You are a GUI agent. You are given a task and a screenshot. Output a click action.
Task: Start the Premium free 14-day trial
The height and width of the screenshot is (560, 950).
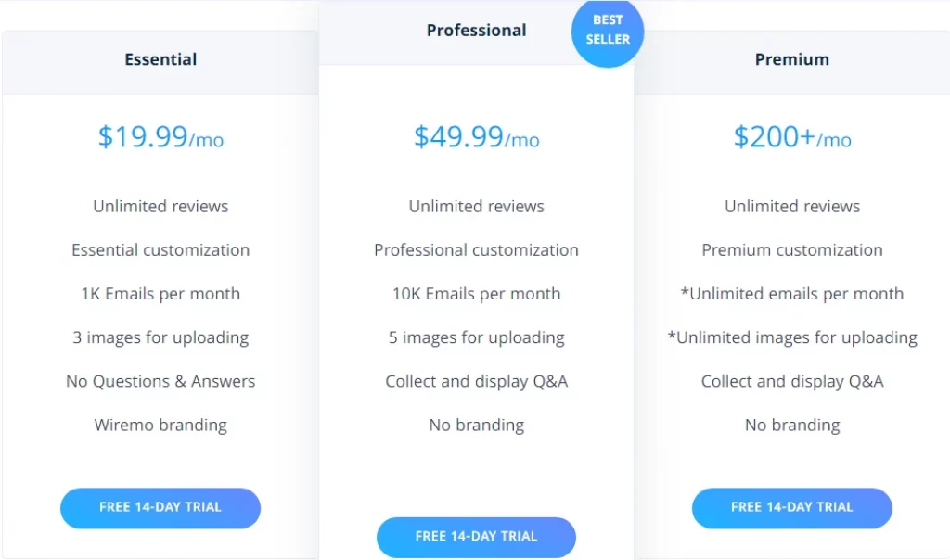point(791,507)
